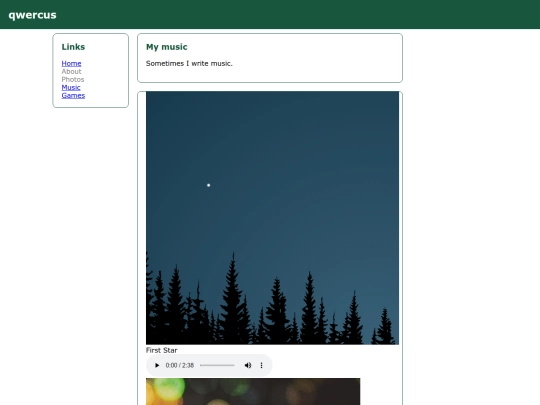This screenshot has width=540, height=405.
Task: Click the greyed-out Photos entry
Action: click(73, 79)
